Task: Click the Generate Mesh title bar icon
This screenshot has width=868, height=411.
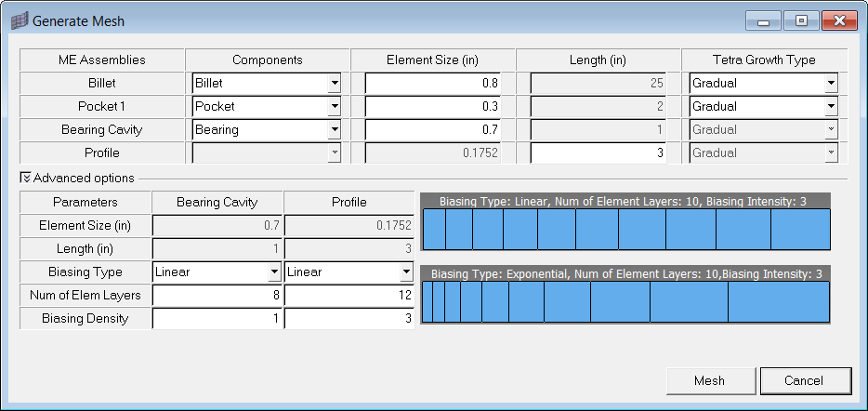Action: (20, 20)
